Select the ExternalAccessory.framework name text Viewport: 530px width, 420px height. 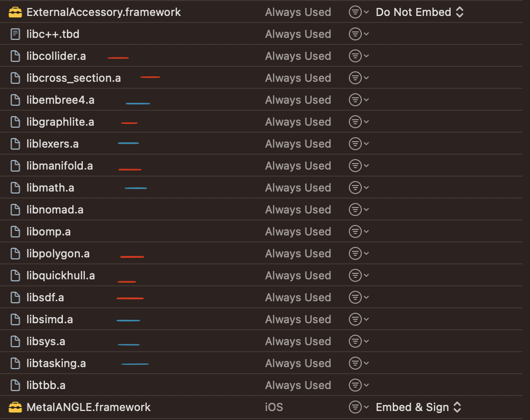pos(104,11)
